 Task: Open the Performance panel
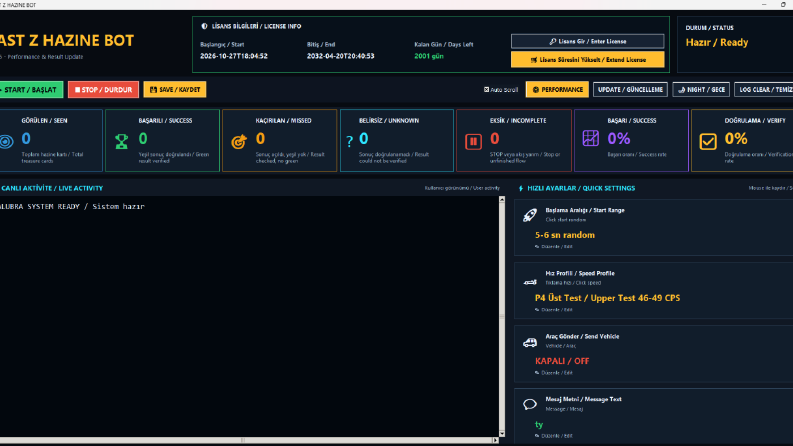[557, 90]
